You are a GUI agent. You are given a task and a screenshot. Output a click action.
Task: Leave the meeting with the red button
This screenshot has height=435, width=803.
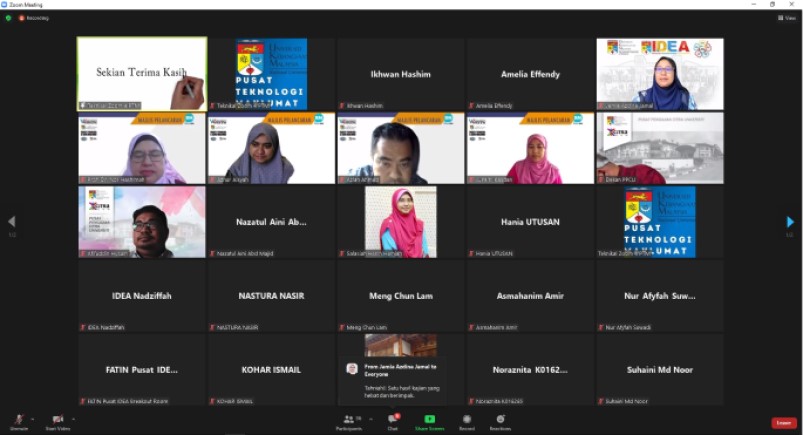tap(784, 422)
